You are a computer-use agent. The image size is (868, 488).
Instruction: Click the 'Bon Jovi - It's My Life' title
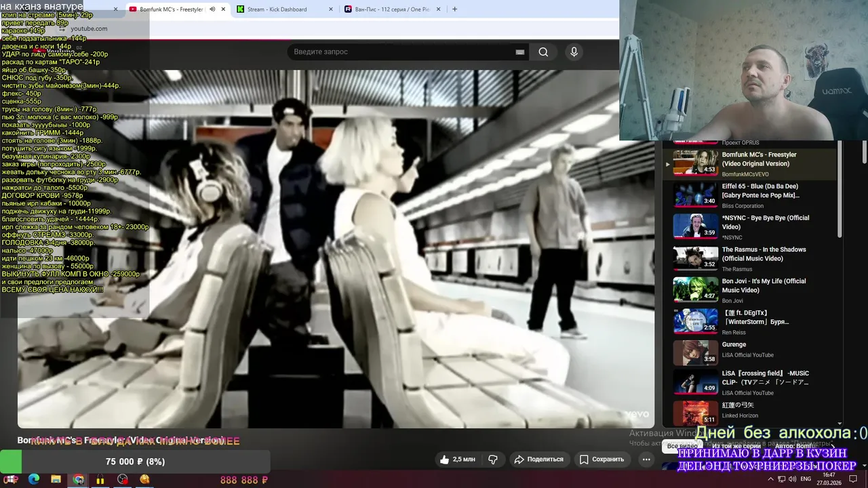tap(764, 285)
